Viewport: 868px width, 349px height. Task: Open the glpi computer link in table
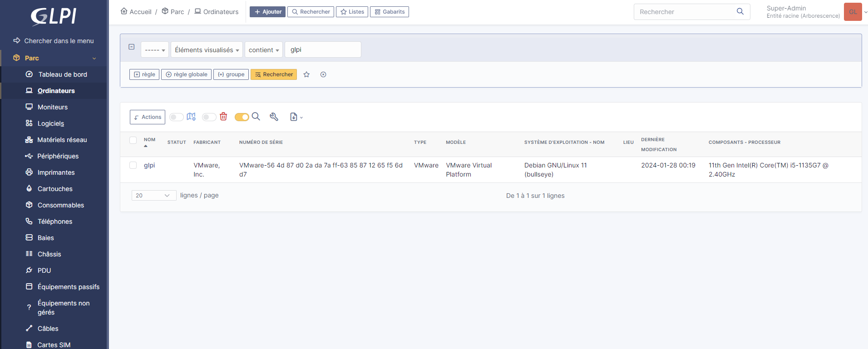click(x=149, y=165)
